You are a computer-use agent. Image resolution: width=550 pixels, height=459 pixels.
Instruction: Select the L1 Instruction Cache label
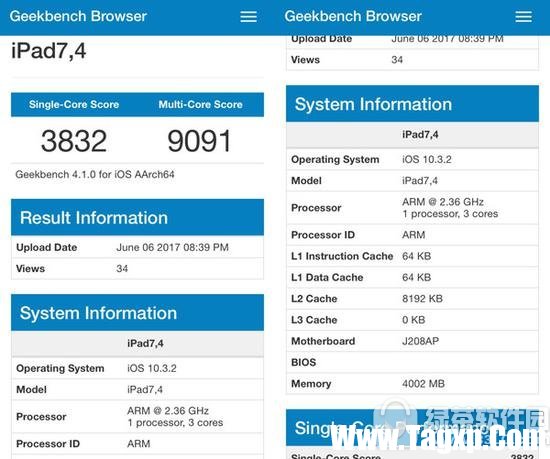(342, 256)
